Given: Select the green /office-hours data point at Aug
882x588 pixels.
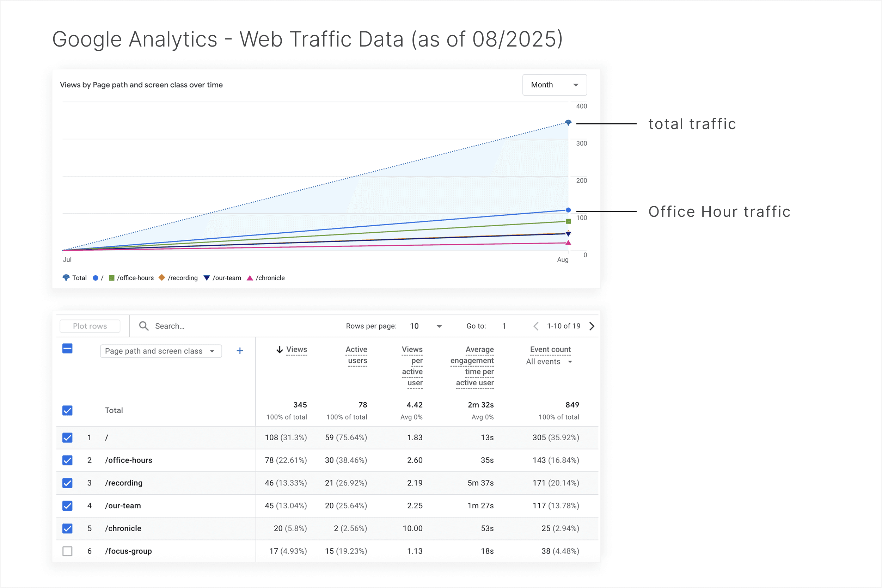Looking at the screenshot, I should (x=568, y=221).
